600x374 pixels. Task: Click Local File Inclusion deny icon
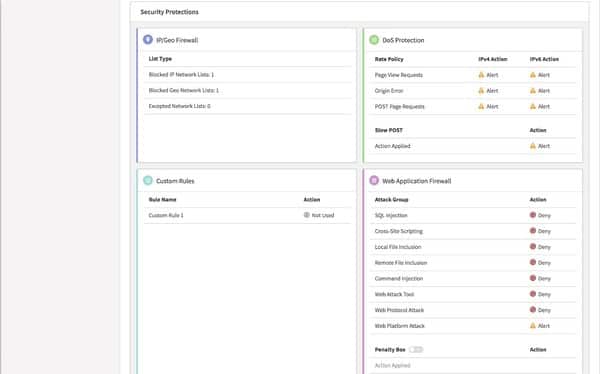coord(533,247)
